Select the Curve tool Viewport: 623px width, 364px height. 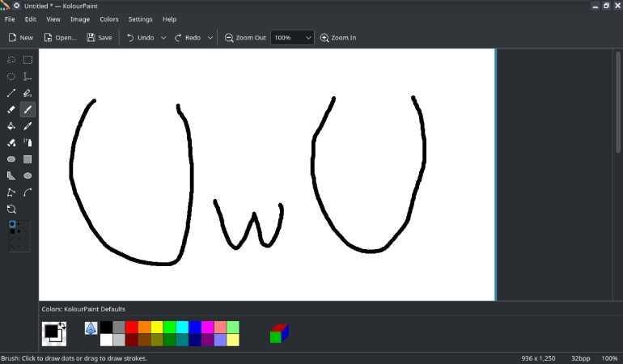28,193
